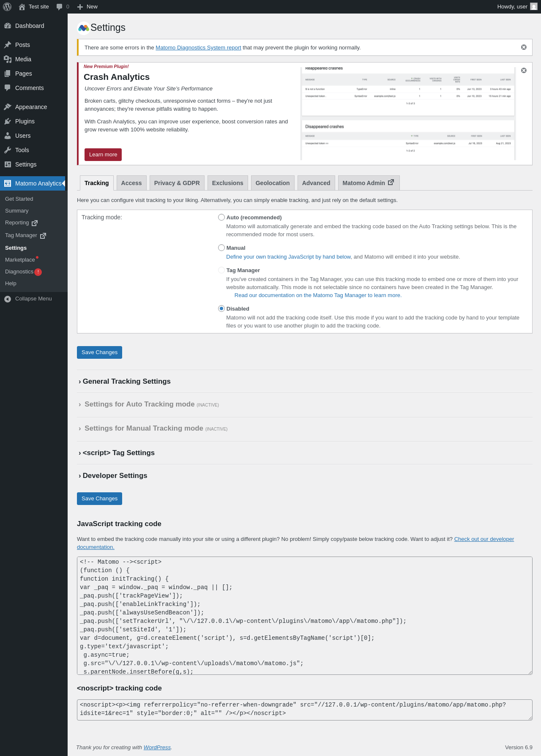The image size is (541, 756).
Task: Click the Howdy, user account text
Action: tap(512, 7)
